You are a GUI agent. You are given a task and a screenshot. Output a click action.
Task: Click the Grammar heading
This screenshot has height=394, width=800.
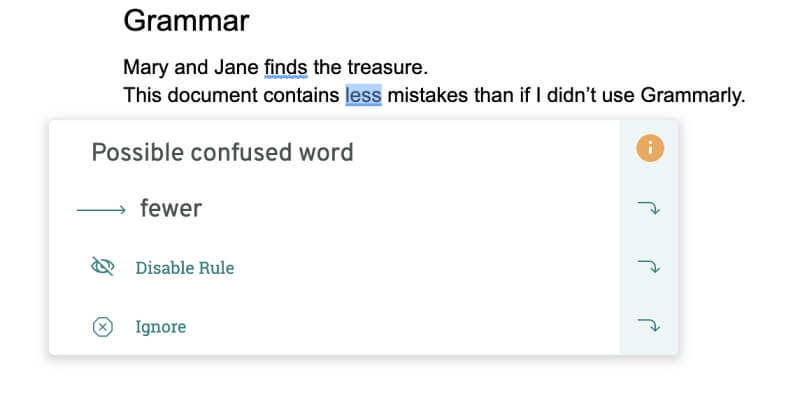click(186, 21)
